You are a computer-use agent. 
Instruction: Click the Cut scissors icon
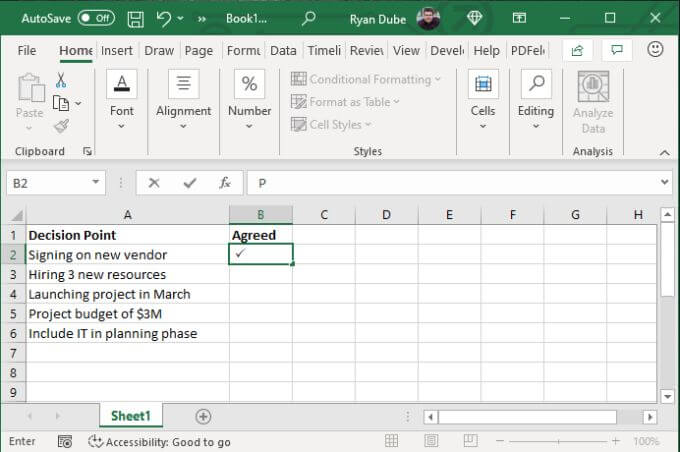point(61,80)
